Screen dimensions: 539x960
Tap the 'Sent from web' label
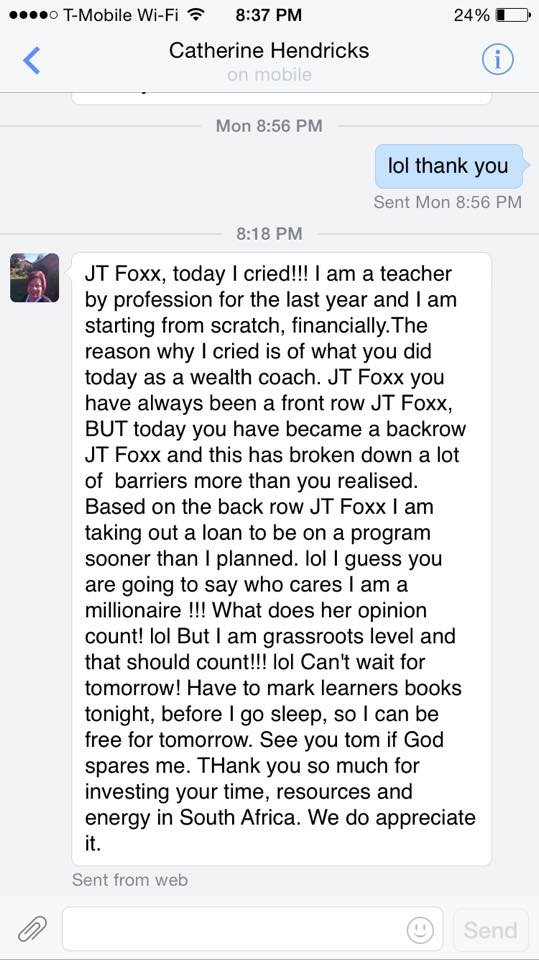(130, 880)
